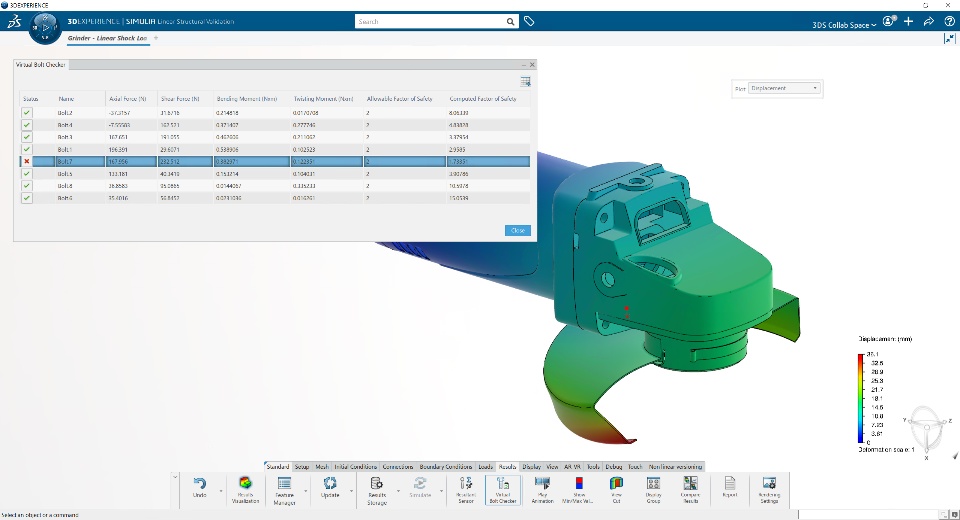960x520 pixels.
Task: Click the Bolt.3 status check box
Action: click(26, 137)
